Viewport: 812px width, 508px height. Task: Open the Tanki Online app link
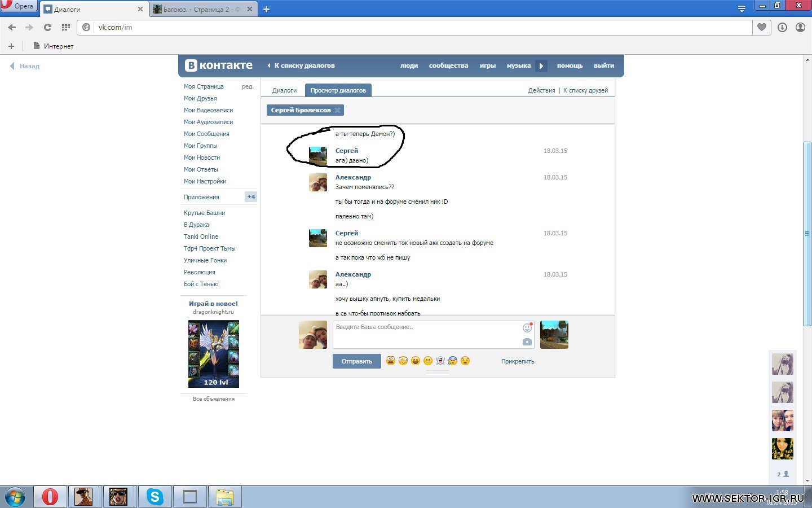pos(201,237)
